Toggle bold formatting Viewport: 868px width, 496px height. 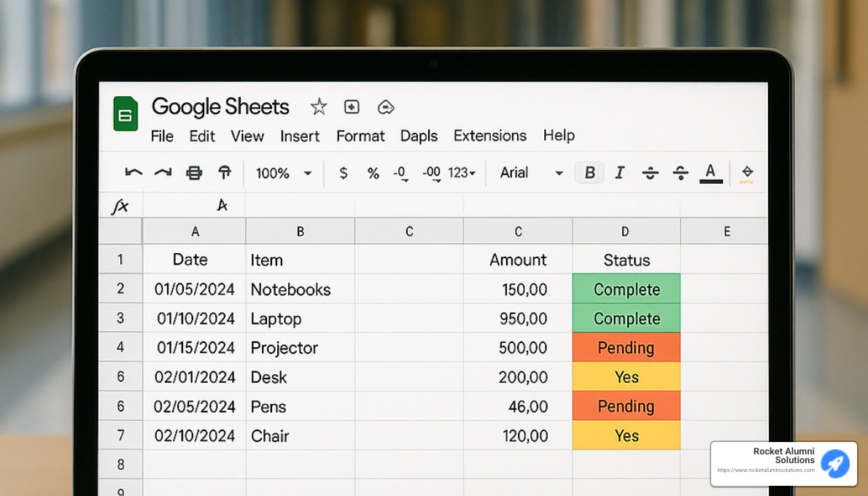coord(589,173)
